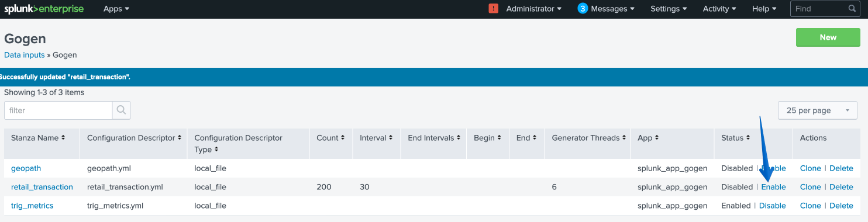Image resolution: width=868 pixels, height=222 pixels.
Task: Click the magnifier icon in Find box
Action: [852, 9]
